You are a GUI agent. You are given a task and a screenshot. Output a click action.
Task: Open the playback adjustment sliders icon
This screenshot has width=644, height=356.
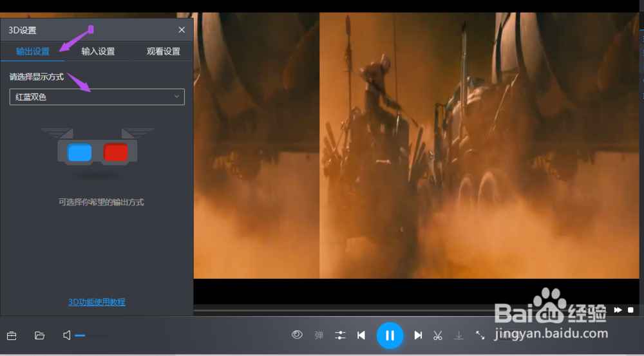(340, 335)
